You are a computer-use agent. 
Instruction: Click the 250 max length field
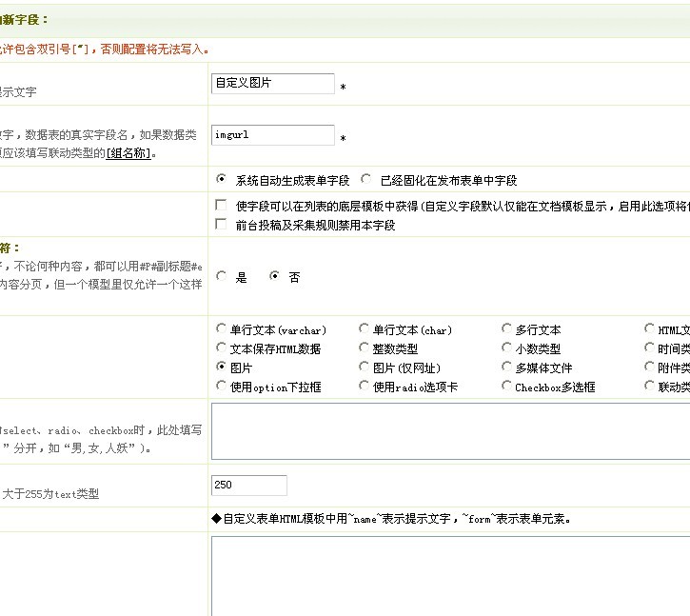point(249,486)
